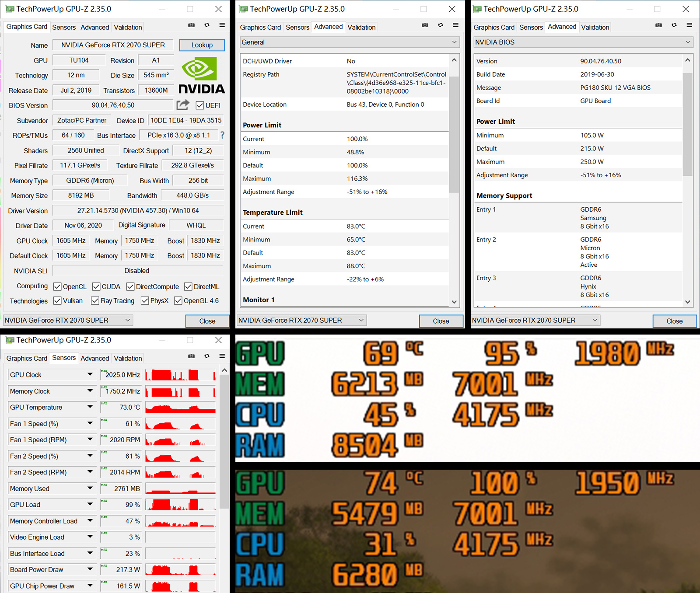The height and width of the screenshot is (593, 700).
Task: Click refresh icon in the NVIDIA BIOS window
Action: pyautogui.click(x=674, y=25)
